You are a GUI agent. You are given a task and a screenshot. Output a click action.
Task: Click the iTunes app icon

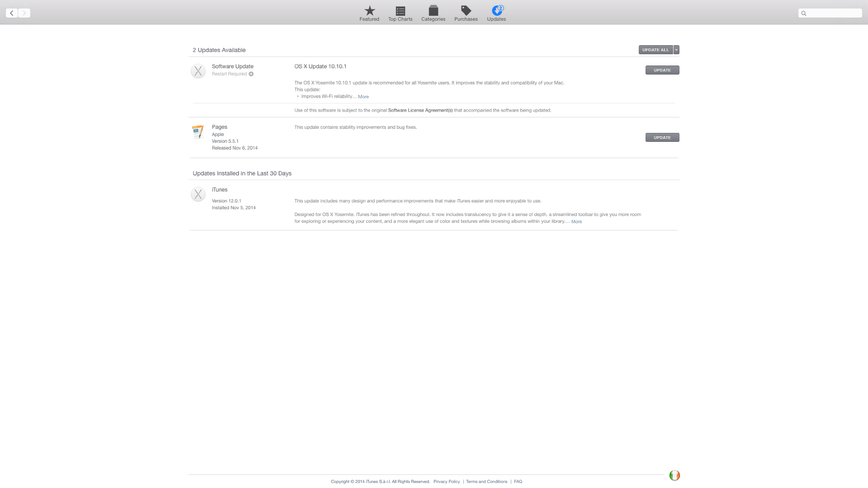pos(198,194)
